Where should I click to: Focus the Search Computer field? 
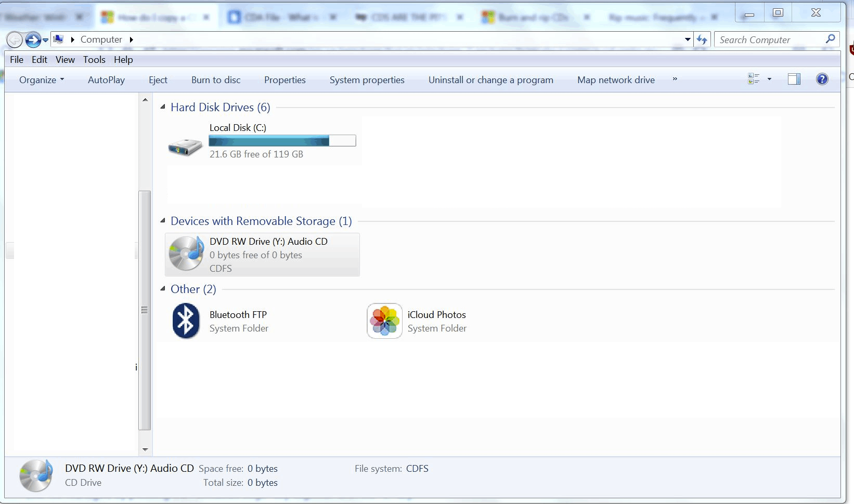[x=777, y=39]
